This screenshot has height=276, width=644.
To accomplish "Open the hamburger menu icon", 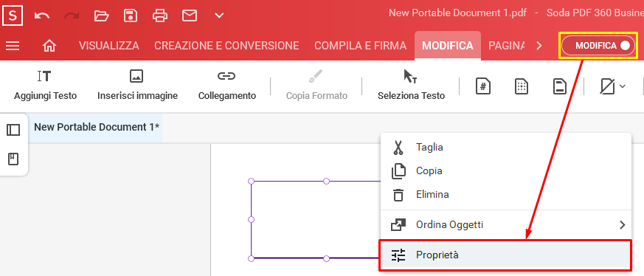I will click(13, 46).
